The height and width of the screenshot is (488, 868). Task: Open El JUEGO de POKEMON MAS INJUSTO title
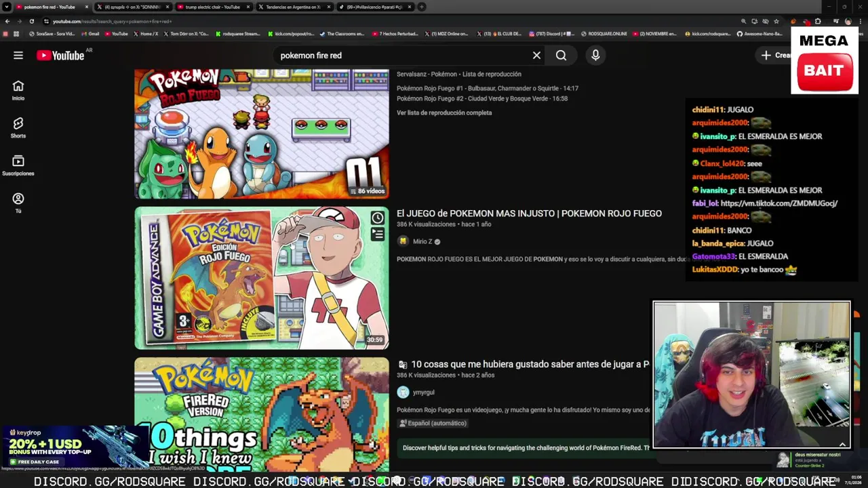529,213
